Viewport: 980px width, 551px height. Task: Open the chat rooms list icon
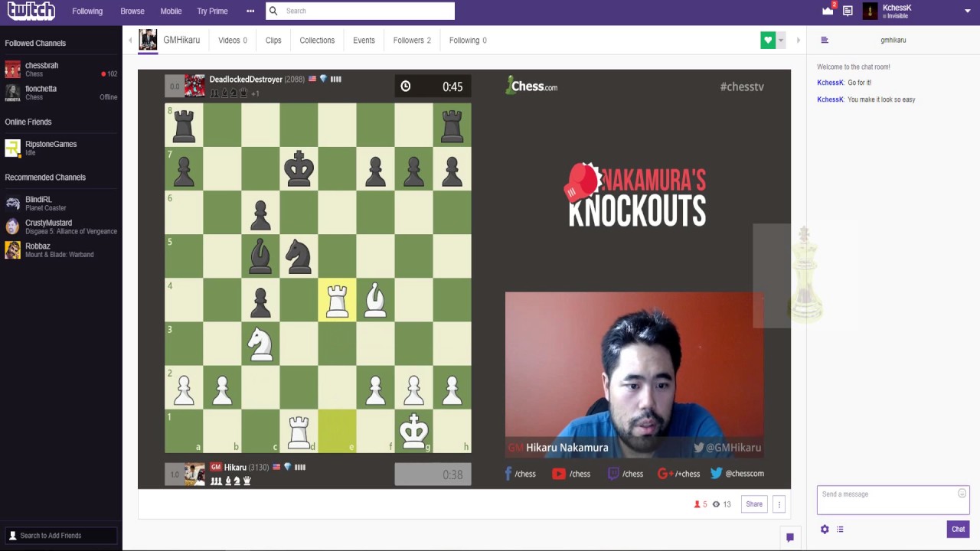825,41
